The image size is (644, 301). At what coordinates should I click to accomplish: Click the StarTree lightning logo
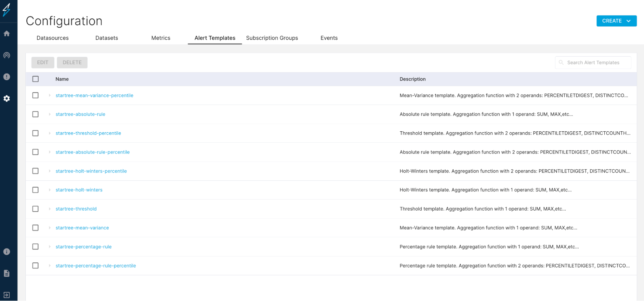coord(6,10)
